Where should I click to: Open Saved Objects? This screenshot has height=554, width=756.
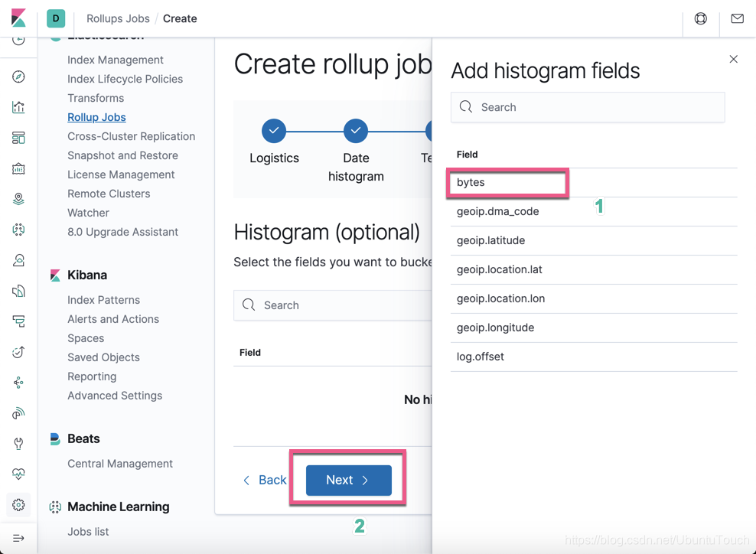pyautogui.click(x=103, y=357)
